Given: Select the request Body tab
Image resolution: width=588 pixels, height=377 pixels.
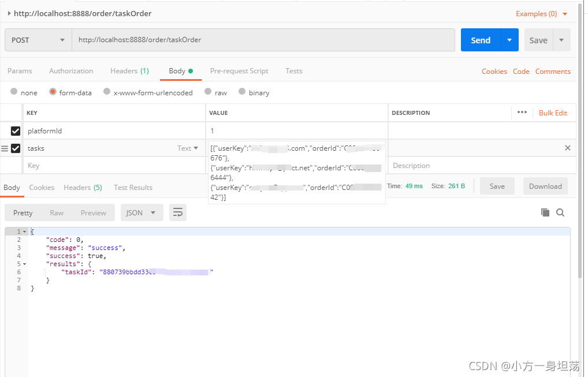Looking at the screenshot, I should (x=180, y=71).
